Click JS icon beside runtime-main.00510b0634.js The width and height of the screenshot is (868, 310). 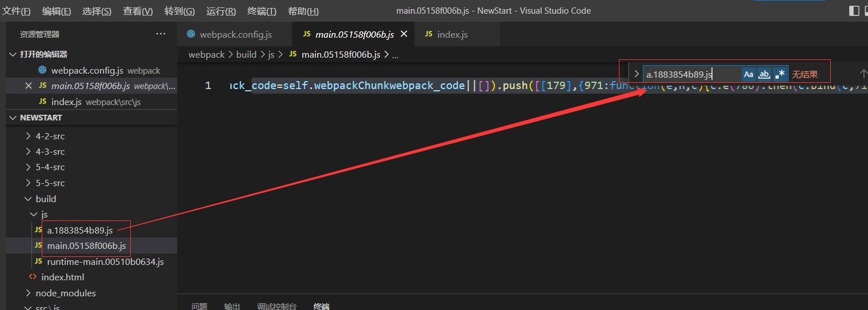coord(38,261)
